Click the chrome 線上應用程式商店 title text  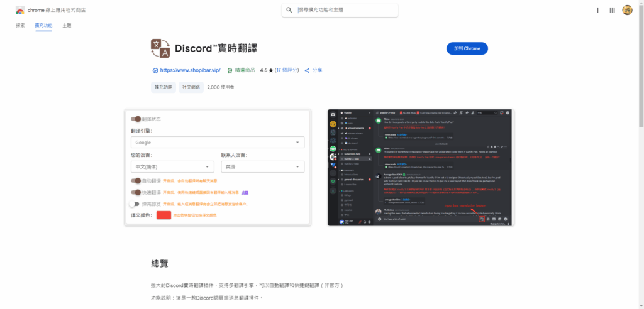point(57,10)
